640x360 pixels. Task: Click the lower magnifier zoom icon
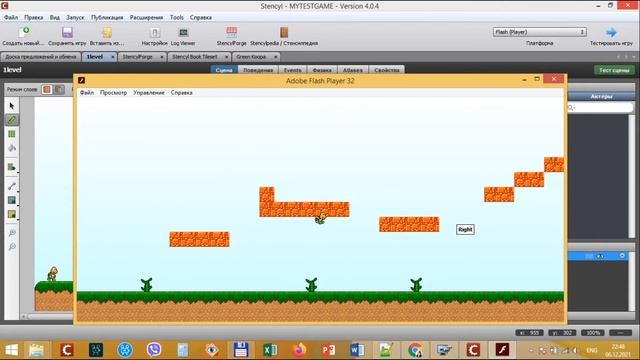click(x=12, y=247)
